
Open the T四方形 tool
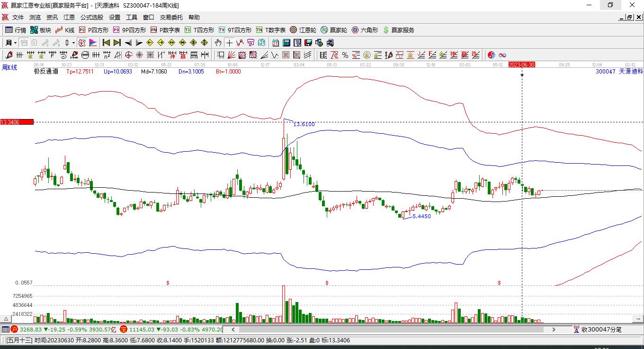(199, 30)
